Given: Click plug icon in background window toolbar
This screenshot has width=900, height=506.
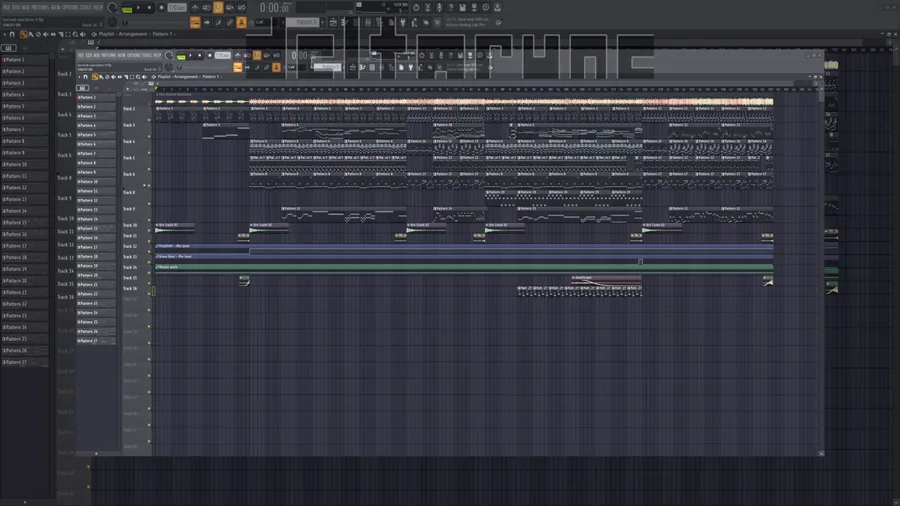Looking at the screenshot, I should point(402,22).
